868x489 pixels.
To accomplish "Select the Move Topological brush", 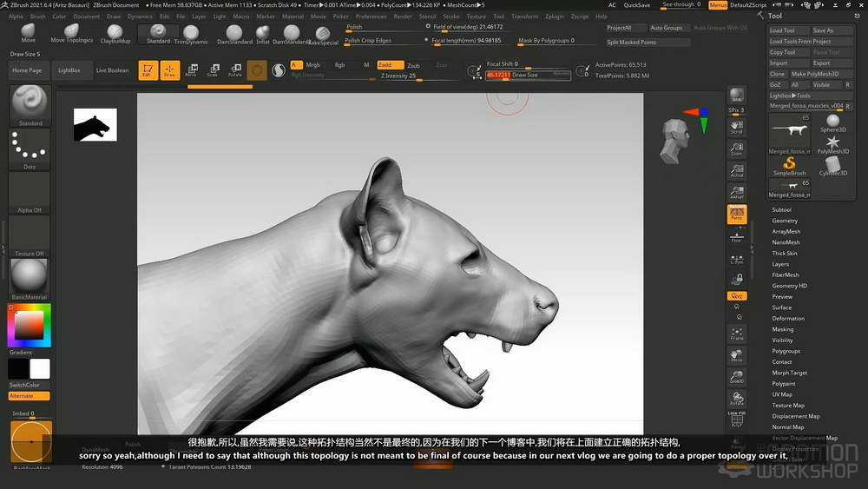I will click(x=71, y=33).
